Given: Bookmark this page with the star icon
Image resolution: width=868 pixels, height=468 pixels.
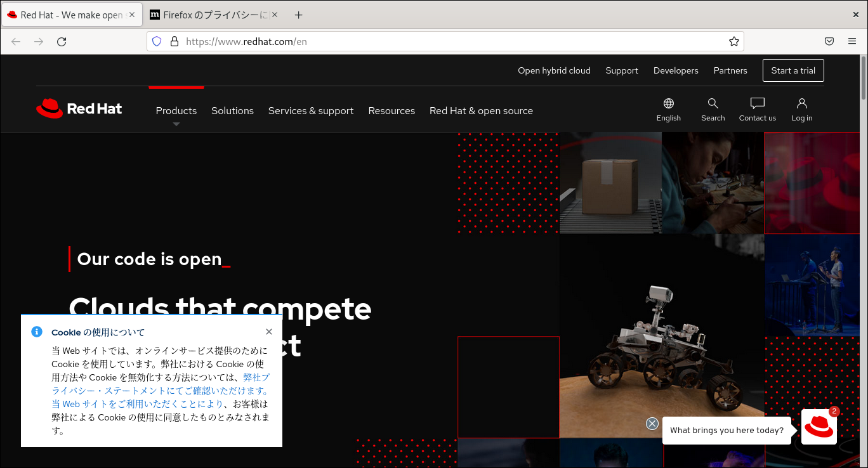Looking at the screenshot, I should (x=734, y=41).
